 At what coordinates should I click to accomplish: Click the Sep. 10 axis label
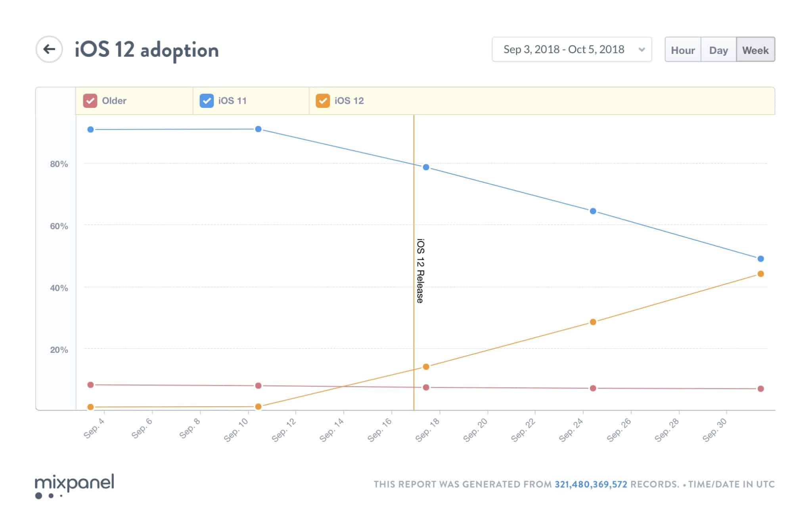pos(236,430)
